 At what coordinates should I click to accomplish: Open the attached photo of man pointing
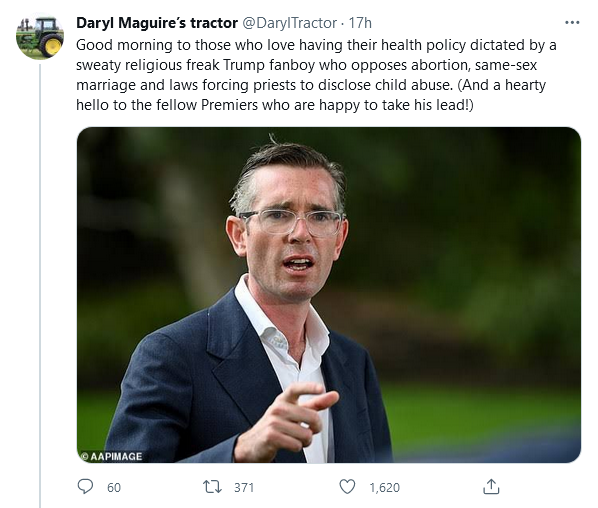tap(329, 295)
